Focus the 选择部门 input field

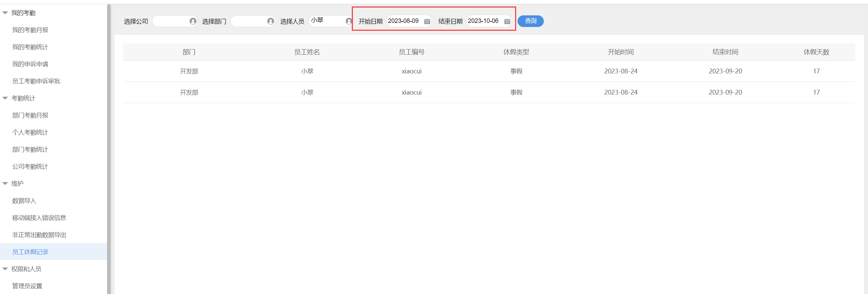[253, 21]
